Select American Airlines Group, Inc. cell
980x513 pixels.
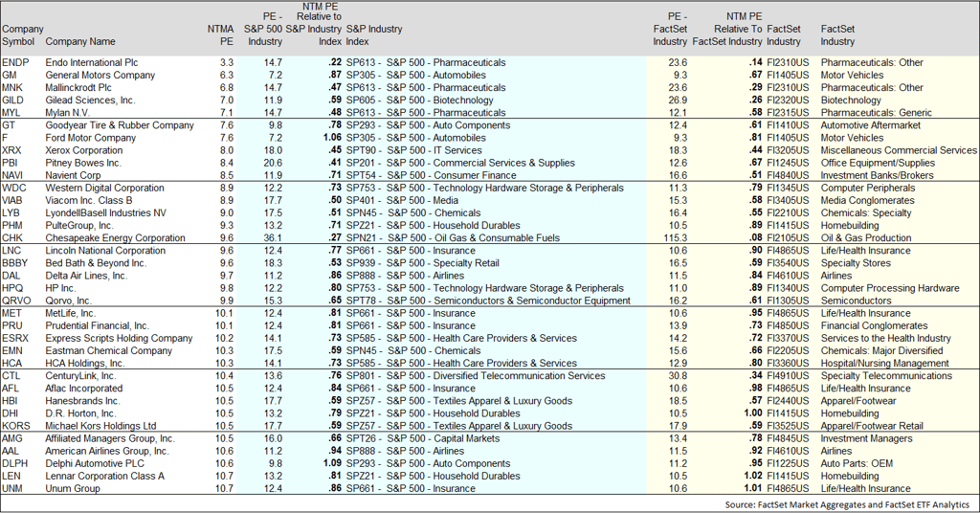107,451
